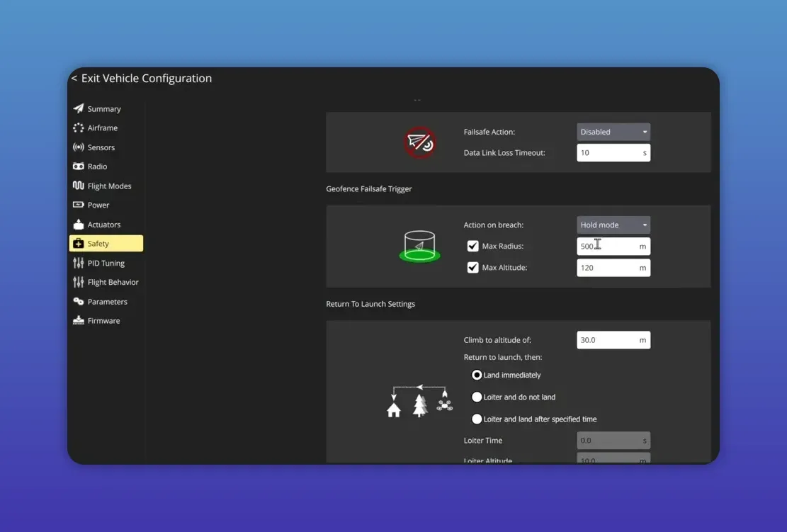Change Hold mode via breach action selector
The height and width of the screenshot is (532, 787).
(613, 224)
